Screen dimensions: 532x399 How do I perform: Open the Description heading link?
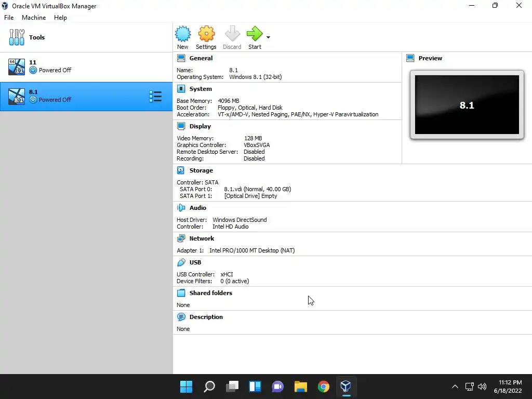pyautogui.click(x=206, y=317)
